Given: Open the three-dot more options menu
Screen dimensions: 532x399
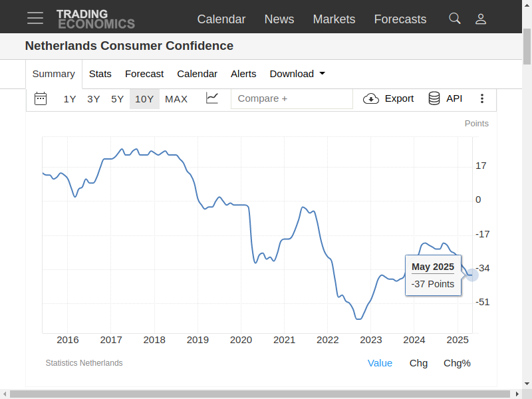Looking at the screenshot, I should 482,98.
